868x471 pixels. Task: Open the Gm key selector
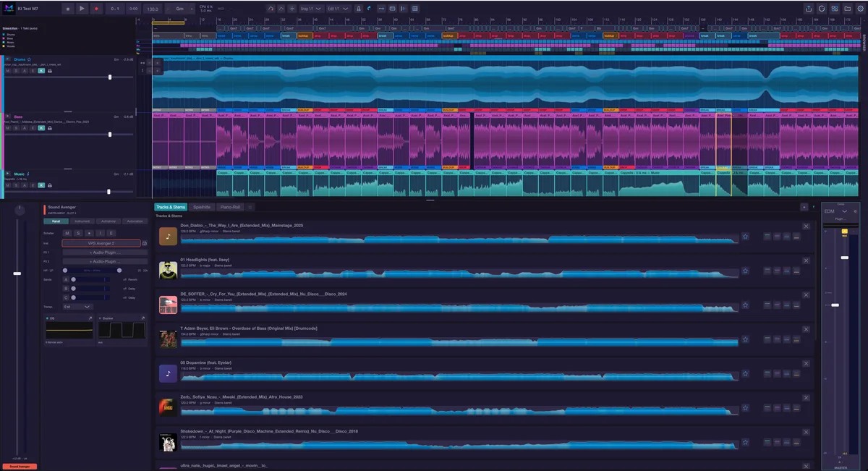pos(181,9)
